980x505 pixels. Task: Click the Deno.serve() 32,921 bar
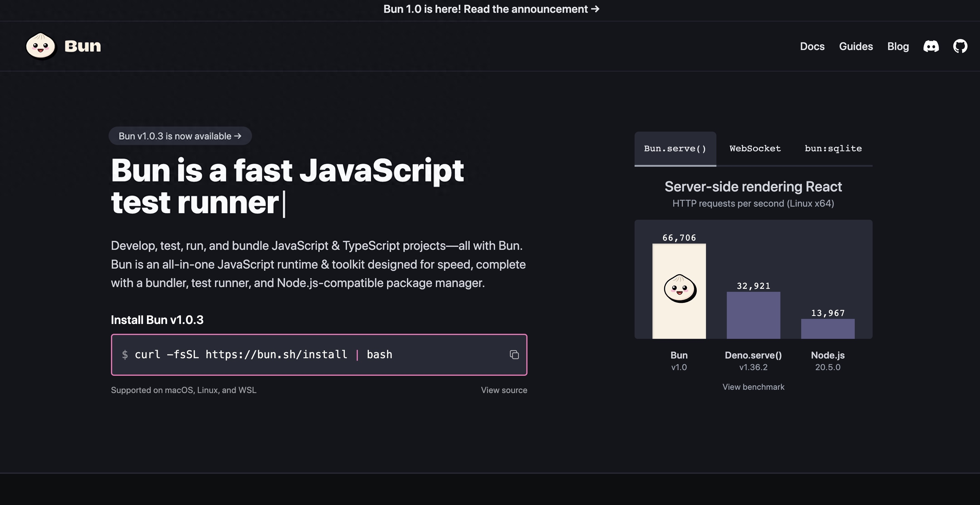pos(753,315)
